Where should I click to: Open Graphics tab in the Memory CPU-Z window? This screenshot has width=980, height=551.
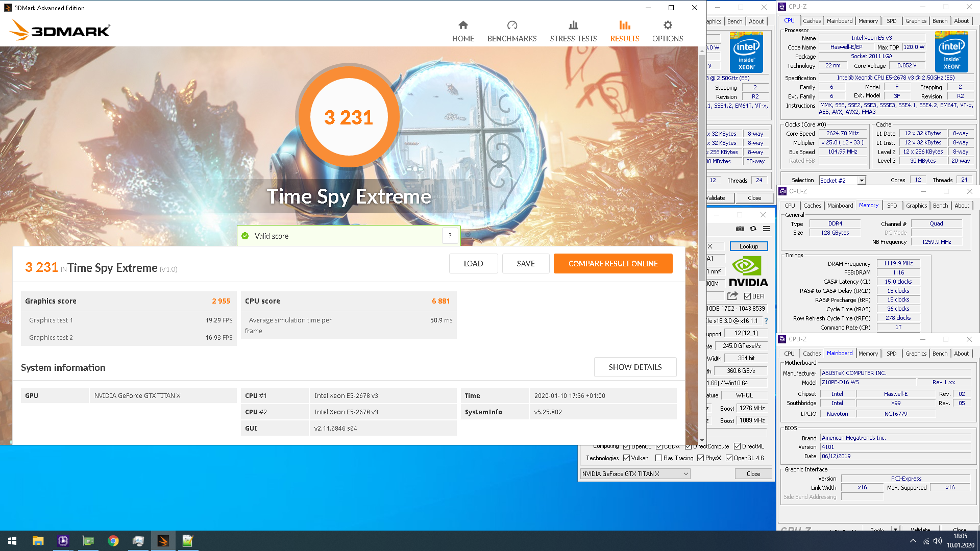coord(916,206)
